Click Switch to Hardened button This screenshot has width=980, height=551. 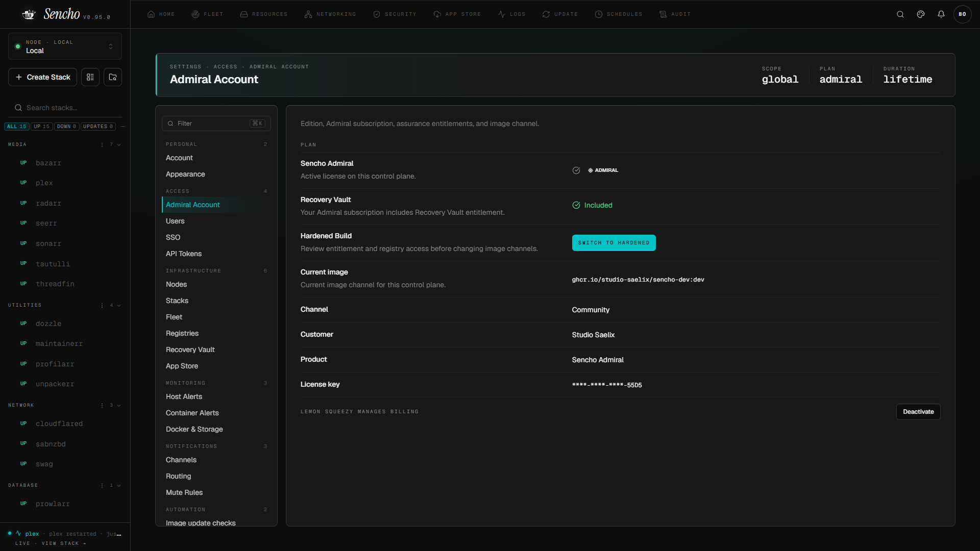pyautogui.click(x=614, y=243)
